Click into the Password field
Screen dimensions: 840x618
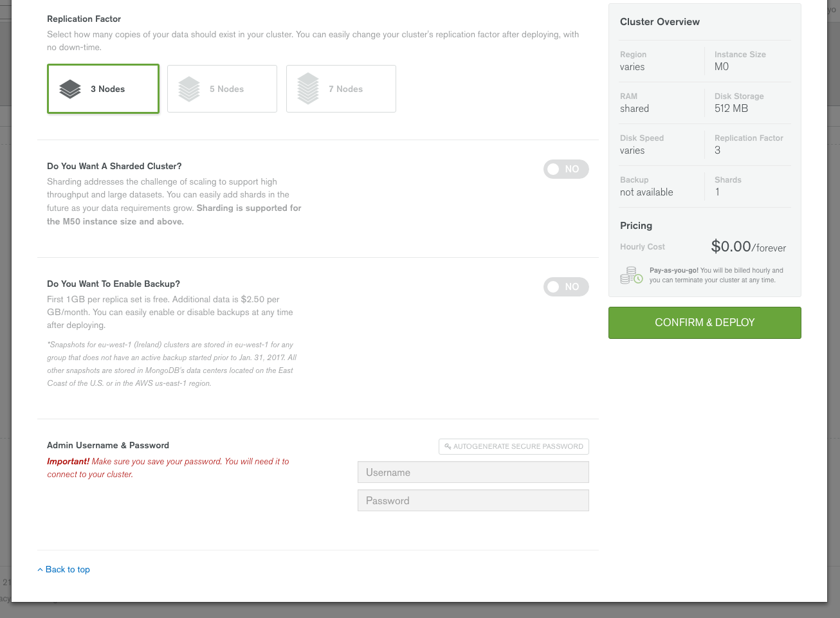pos(473,500)
